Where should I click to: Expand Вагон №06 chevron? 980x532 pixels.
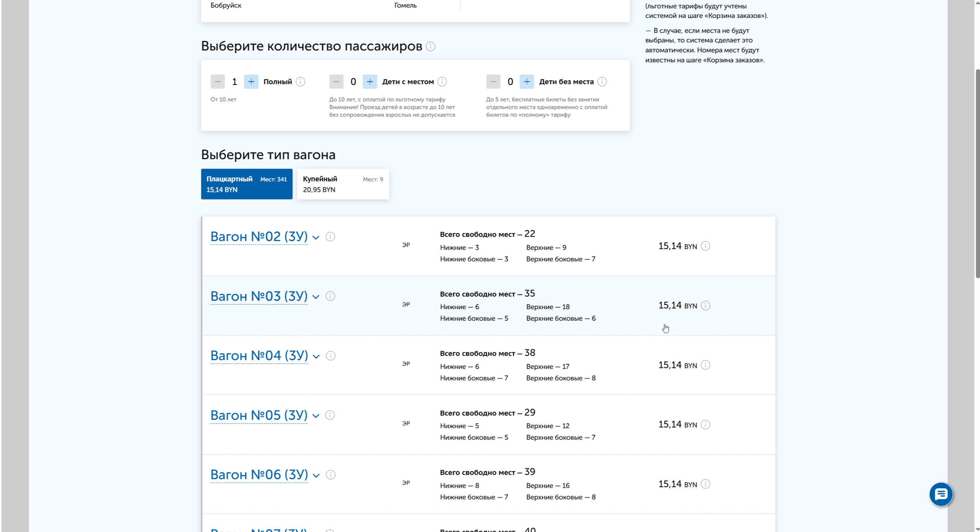tap(316, 476)
